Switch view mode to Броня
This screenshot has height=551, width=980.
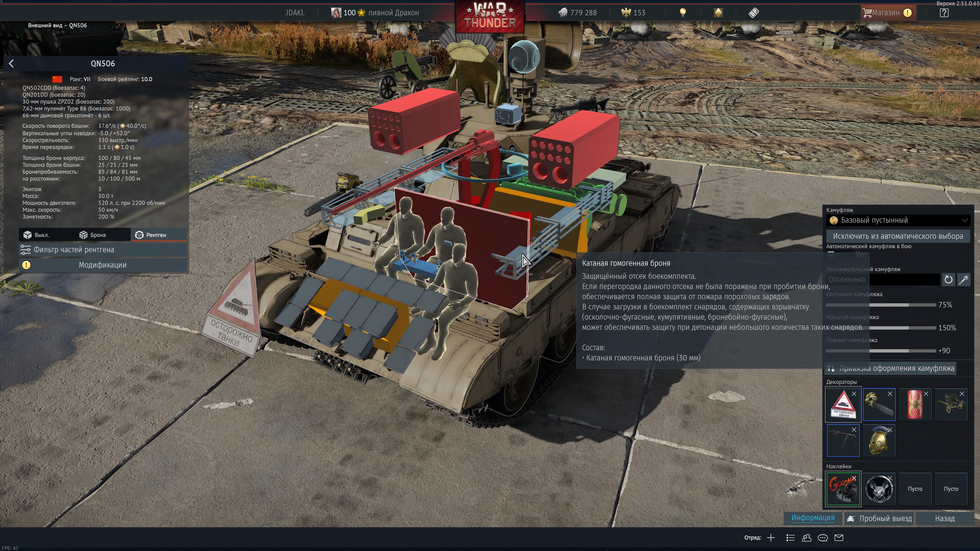pyautogui.click(x=92, y=235)
